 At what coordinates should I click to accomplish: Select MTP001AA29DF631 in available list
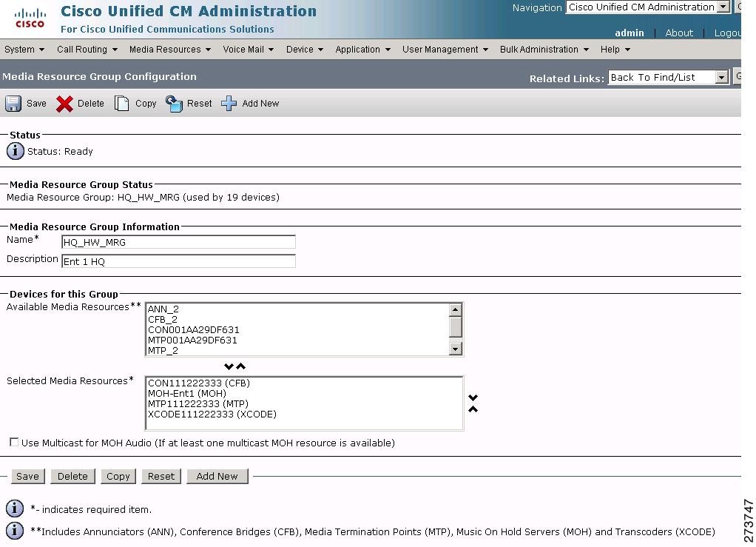pyautogui.click(x=192, y=340)
